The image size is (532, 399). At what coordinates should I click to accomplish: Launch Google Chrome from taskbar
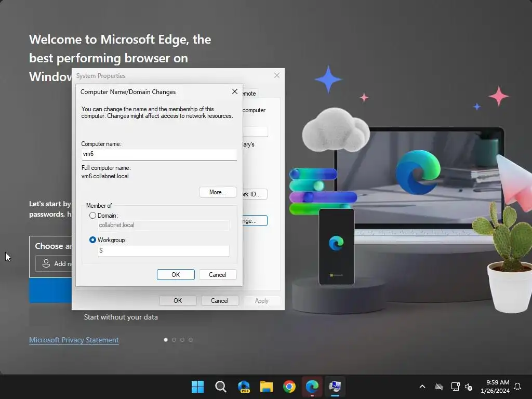(x=289, y=387)
